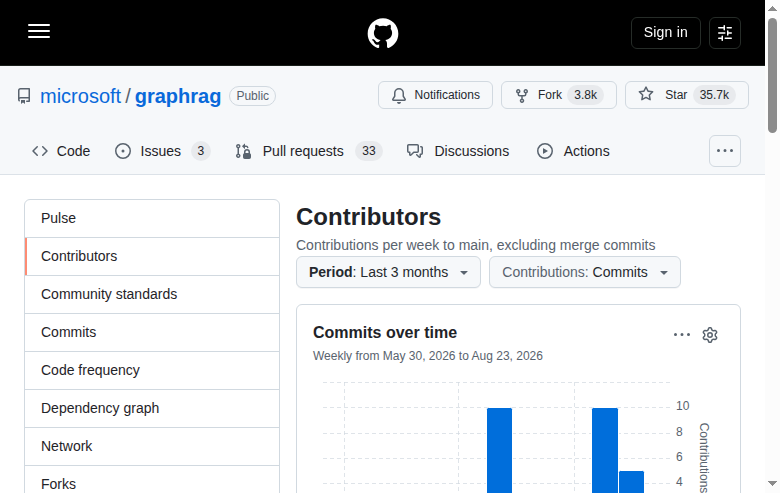This screenshot has width=780, height=493.
Task: Open the graphrag repository link
Action: point(178,96)
